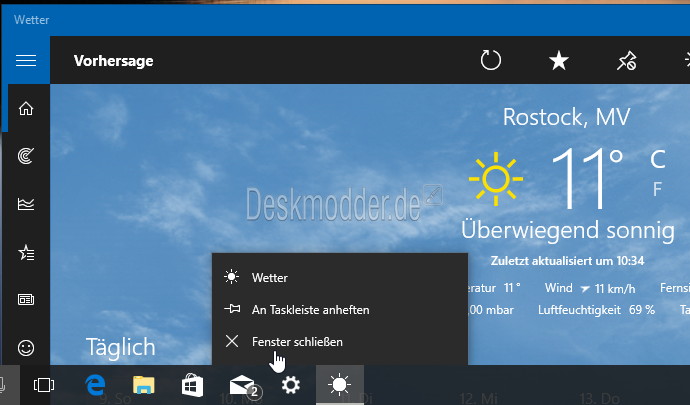Open Task View from the taskbar

tap(44, 385)
